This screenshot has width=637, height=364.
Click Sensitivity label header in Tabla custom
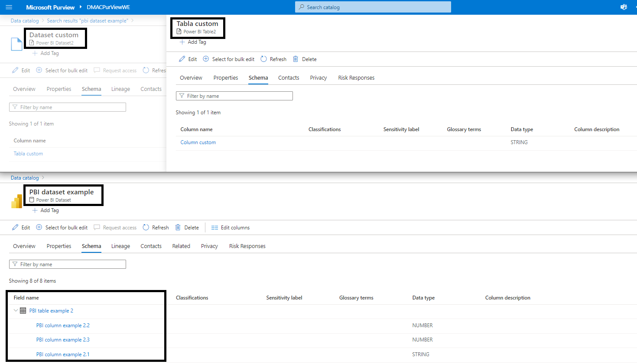401,129
